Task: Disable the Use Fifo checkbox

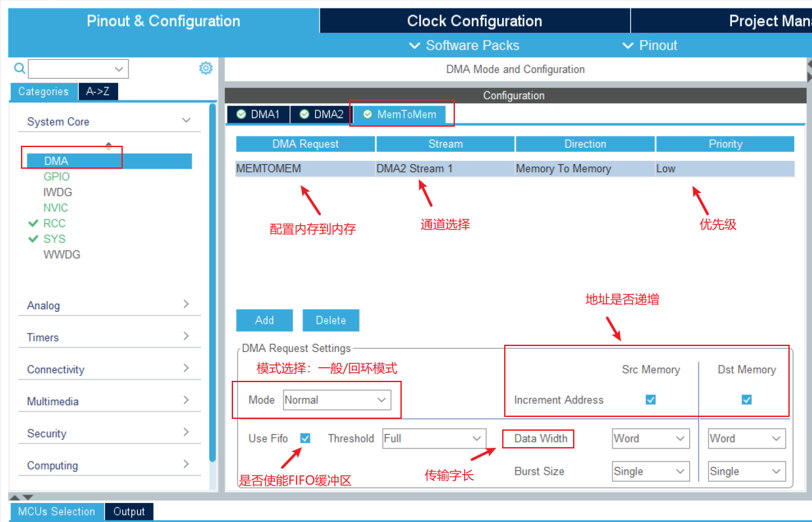Action: pos(304,438)
